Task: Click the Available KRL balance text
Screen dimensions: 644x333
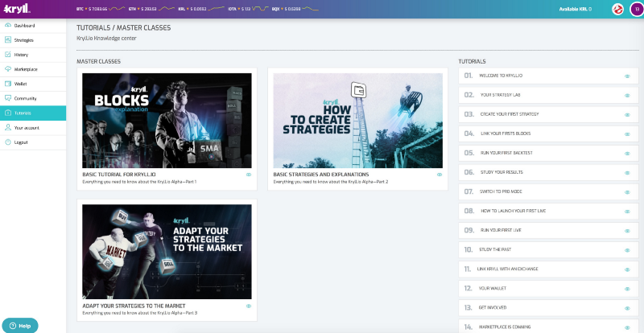Action: point(576,9)
